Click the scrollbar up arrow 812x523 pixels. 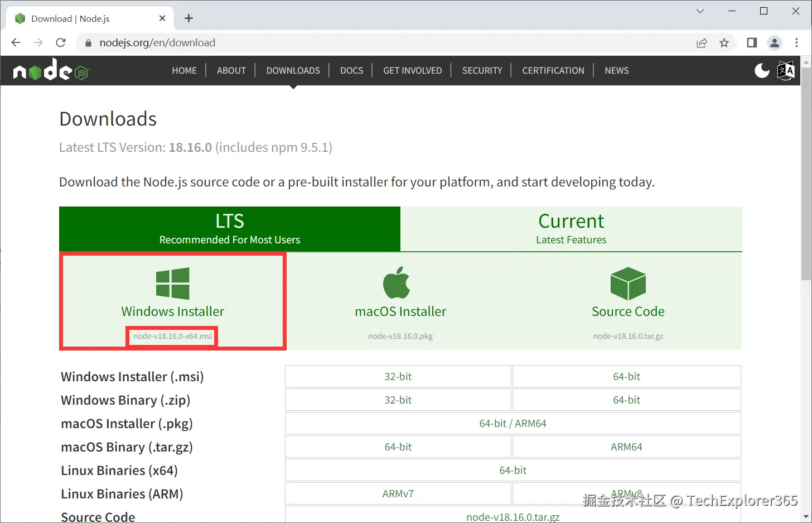pyautogui.click(x=806, y=61)
